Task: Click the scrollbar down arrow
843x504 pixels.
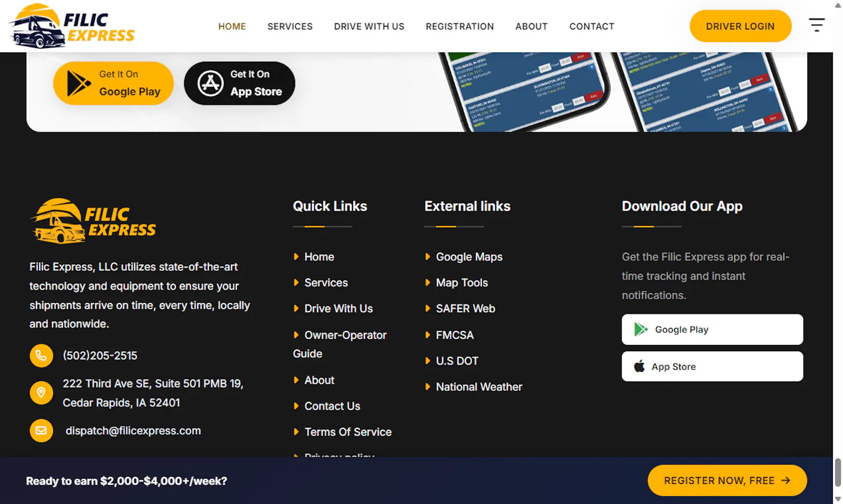Action: 838,499
